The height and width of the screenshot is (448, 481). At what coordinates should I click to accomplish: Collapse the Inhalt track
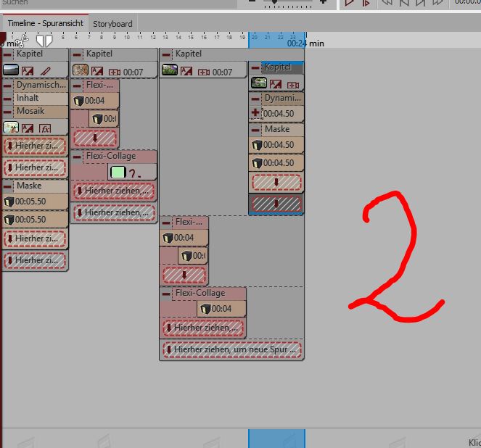click(x=8, y=98)
